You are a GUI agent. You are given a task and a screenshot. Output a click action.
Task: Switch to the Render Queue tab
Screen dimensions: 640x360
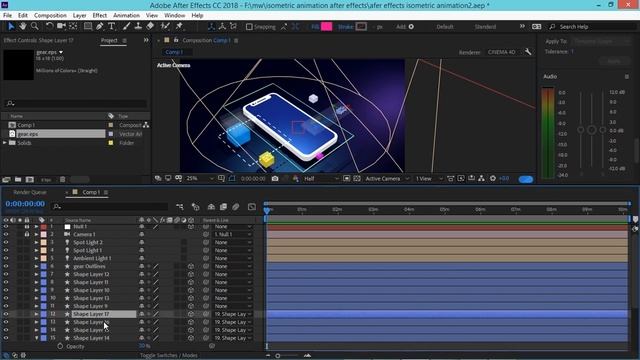30,192
